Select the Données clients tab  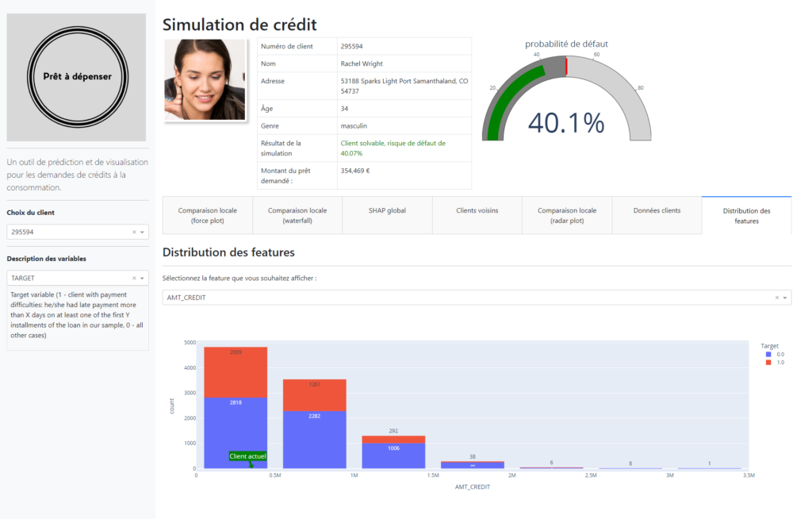point(657,210)
